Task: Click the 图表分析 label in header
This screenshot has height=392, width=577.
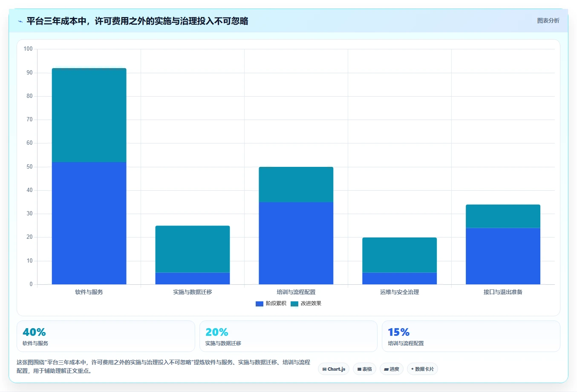Action: pos(548,20)
